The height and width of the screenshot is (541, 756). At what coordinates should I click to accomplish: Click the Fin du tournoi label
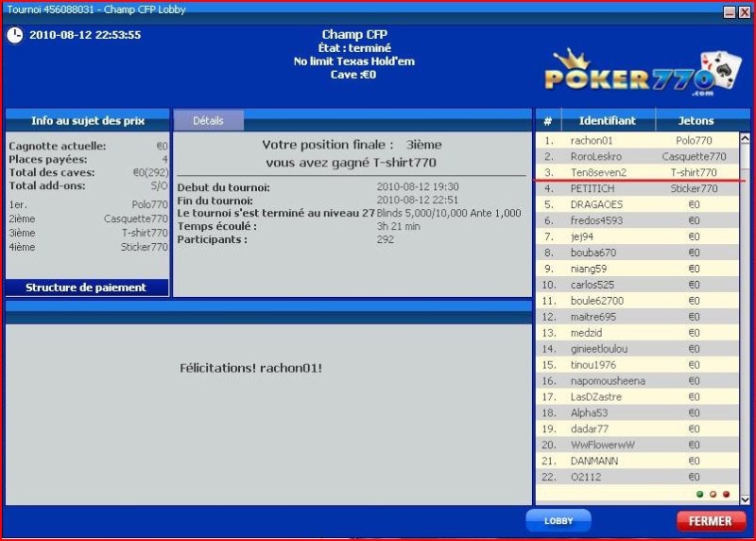coord(215,201)
